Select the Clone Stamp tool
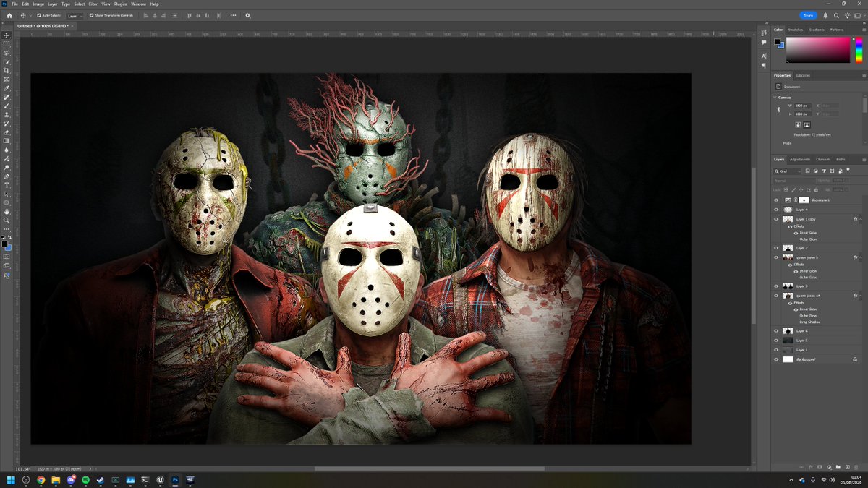The width and height of the screenshot is (868, 488). click(7, 114)
